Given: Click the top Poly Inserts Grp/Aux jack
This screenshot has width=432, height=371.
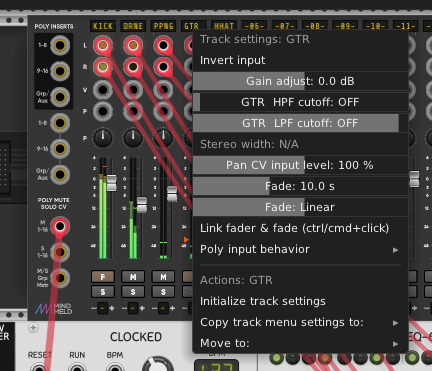Looking at the screenshot, I should [x=60, y=97].
